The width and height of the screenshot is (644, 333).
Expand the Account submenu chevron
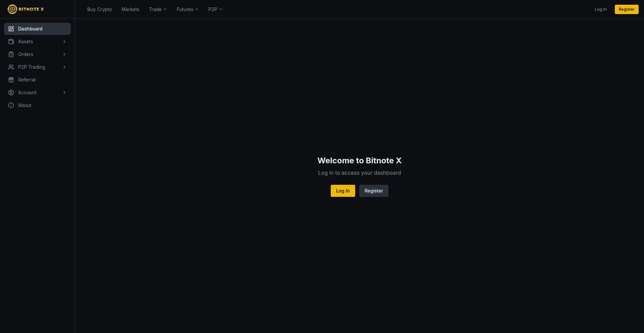coord(64,93)
